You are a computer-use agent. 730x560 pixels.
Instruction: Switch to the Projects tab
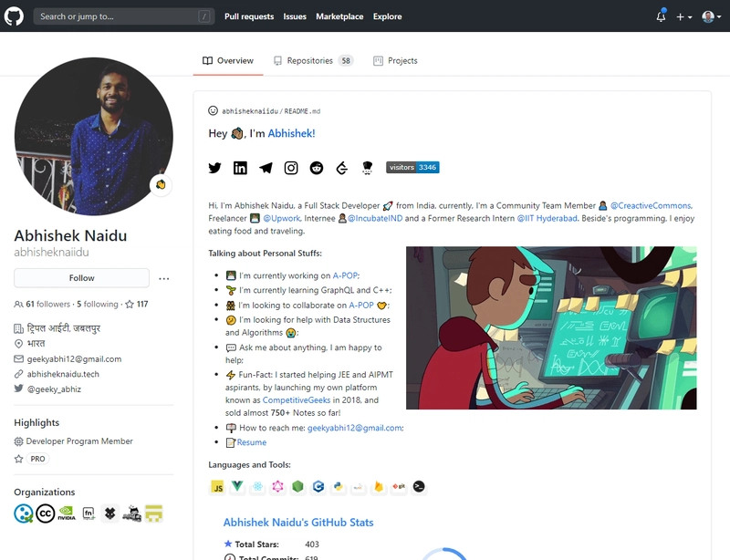point(395,61)
